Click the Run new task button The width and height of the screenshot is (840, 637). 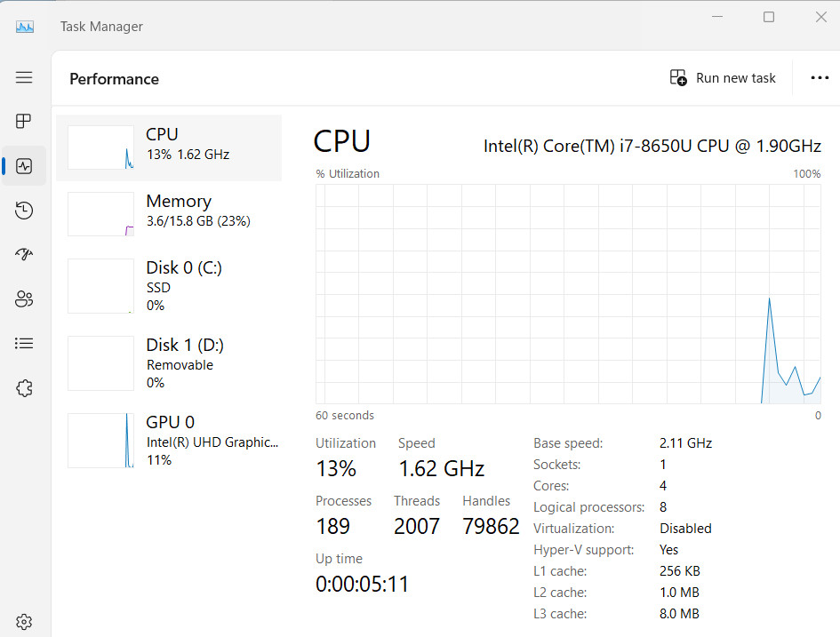(723, 78)
